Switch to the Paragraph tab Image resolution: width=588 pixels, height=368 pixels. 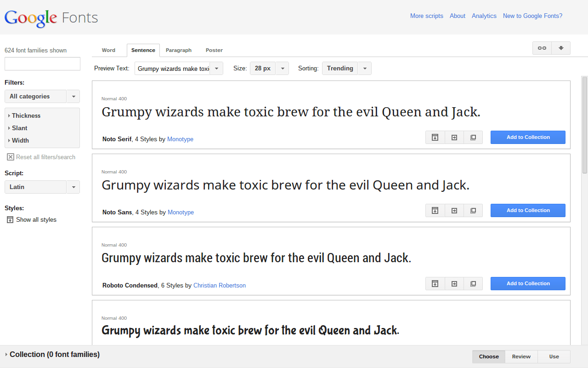178,50
